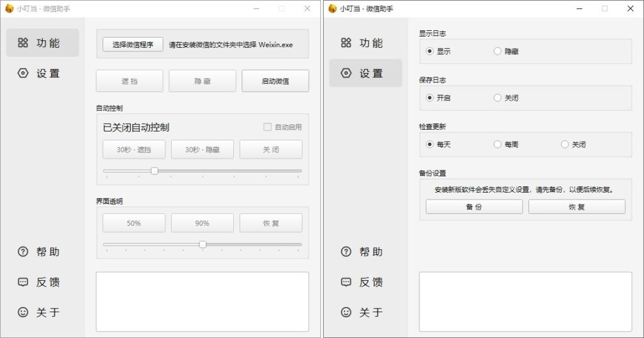Enable the 自动启用 checkbox
This screenshot has width=644, height=338.
click(x=267, y=127)
